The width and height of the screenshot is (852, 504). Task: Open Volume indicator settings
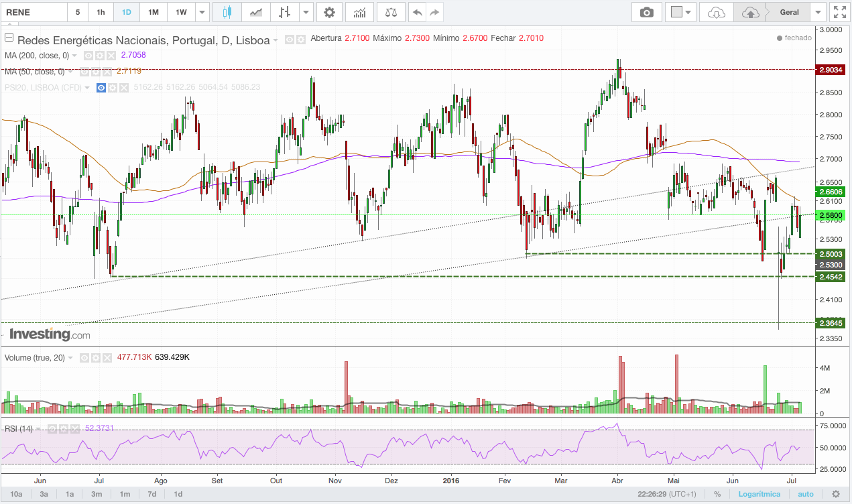point(96,358)
